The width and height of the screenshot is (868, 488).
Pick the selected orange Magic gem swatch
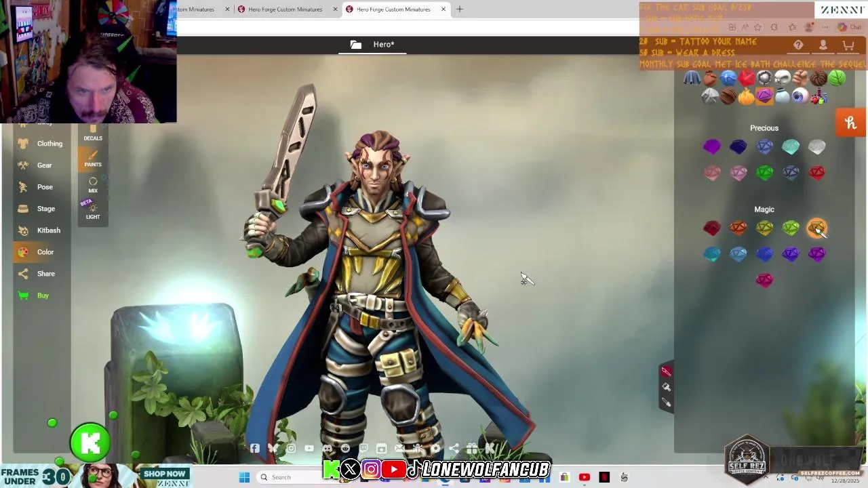tap(817, 228)
